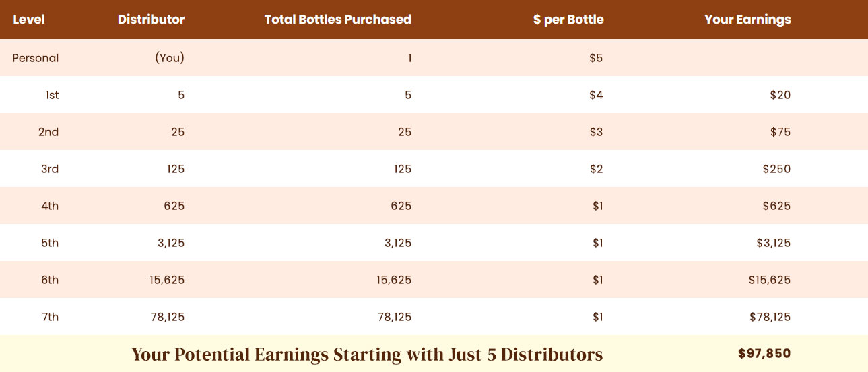This screenshot has height=372, width=868.
Task: Select the Personal level row label
Action: pyautogui.click(x=36, y=58)
